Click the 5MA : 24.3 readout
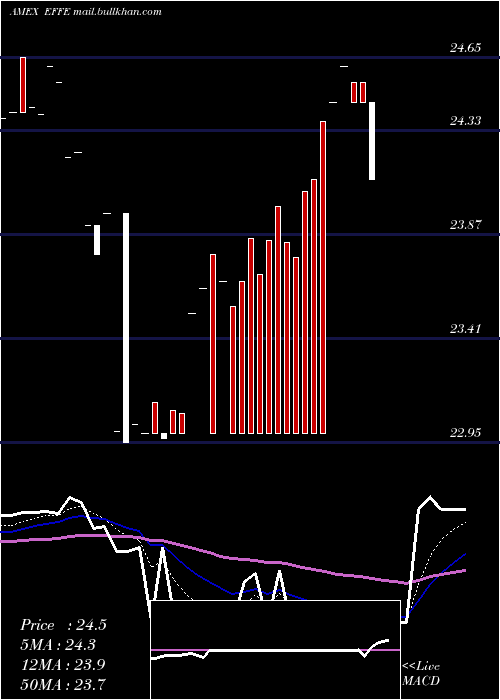Screen dimensions: 500x700 click(58, 645)
